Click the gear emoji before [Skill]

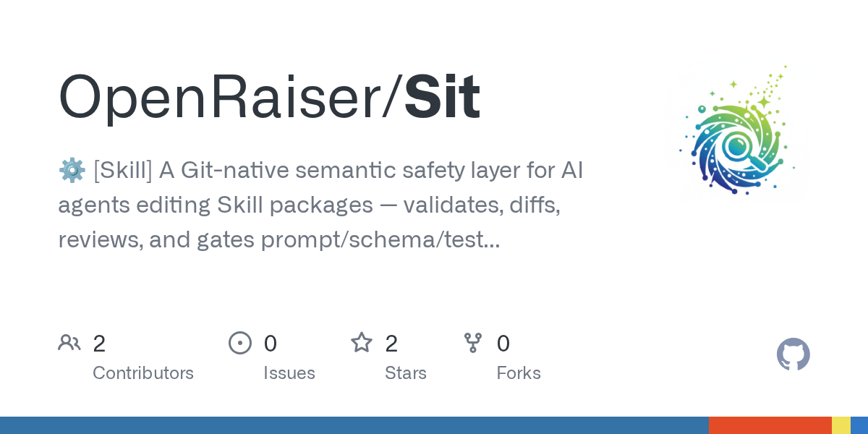72,171
